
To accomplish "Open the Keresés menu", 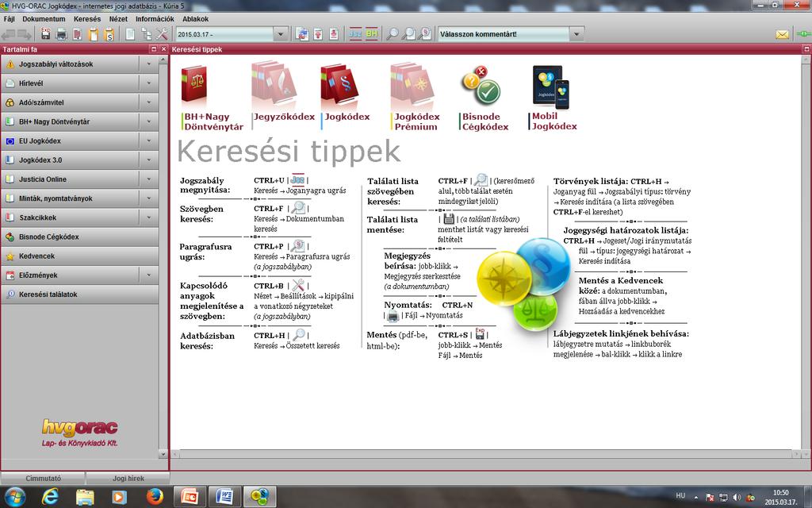I will coord(87,19).
